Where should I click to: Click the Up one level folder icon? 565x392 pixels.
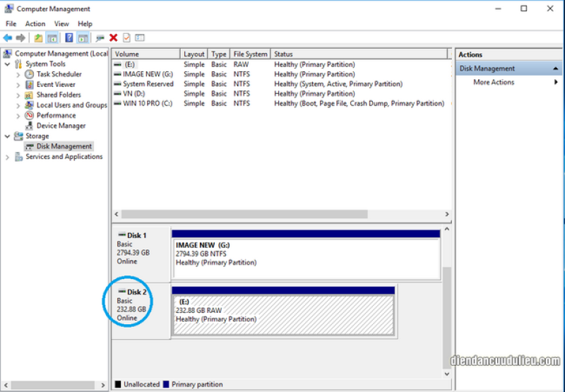(38, 37)
